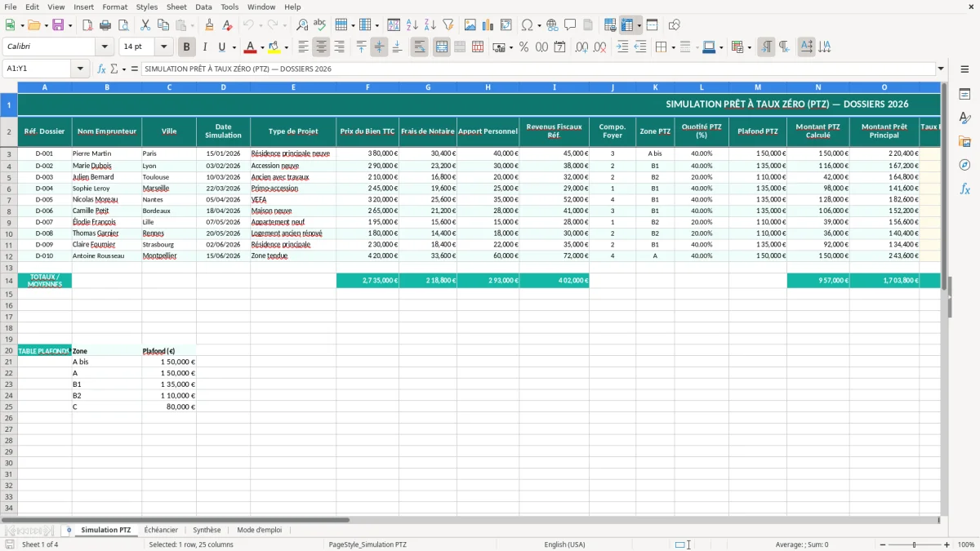Click Insert Image icon
The image size is (980, 551).
point(470,25)
